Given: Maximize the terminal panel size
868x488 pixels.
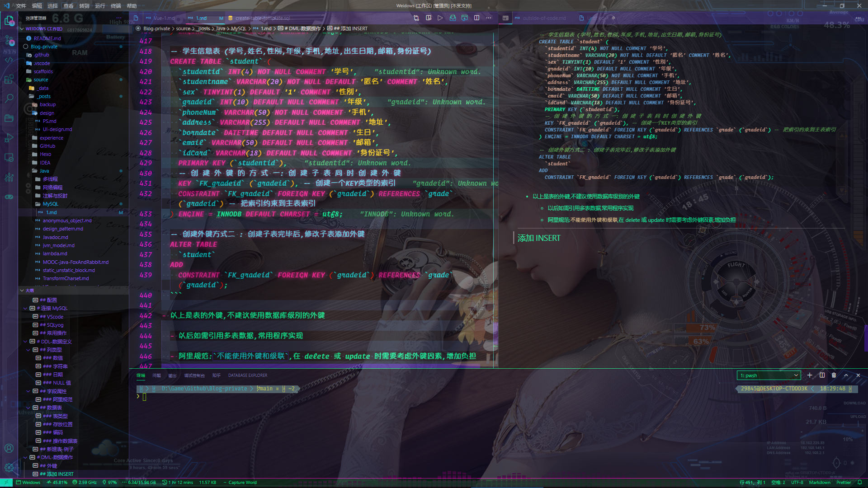Looking at the screenshot, I should pyautogui.click(x=846, y=375).
